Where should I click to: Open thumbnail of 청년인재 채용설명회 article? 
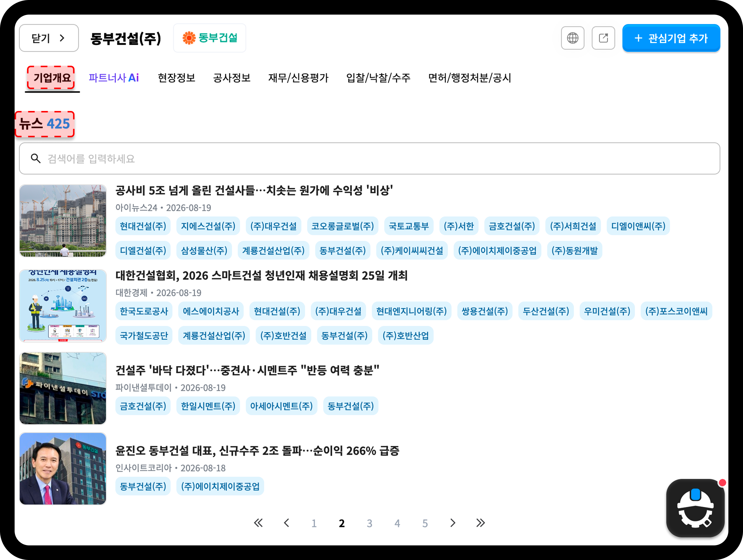click(63, 305)
